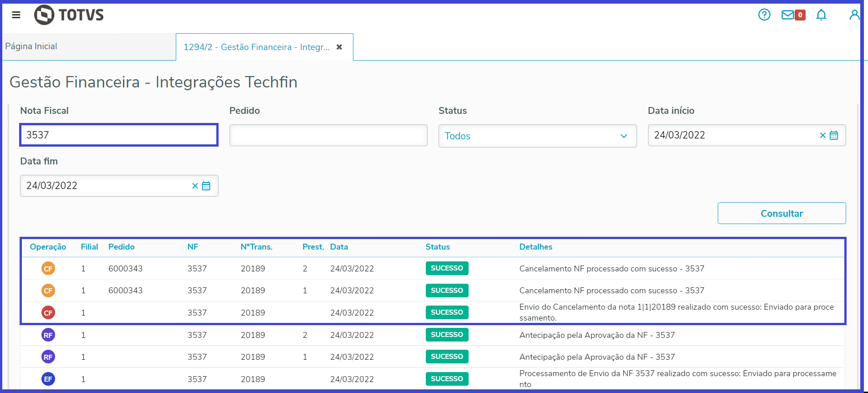This screenshot has width=868, height=393.
Task: Focus the Nota Fiscal input field
Action: click(x=119, y=135)
